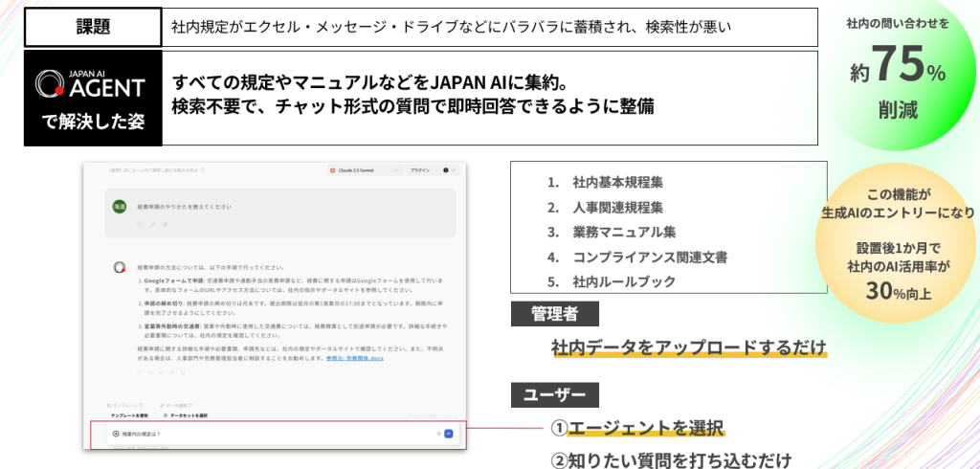The image size is (980, 469).
Task: Edit the user message with the pencil icon
Action: click(152, 223)
